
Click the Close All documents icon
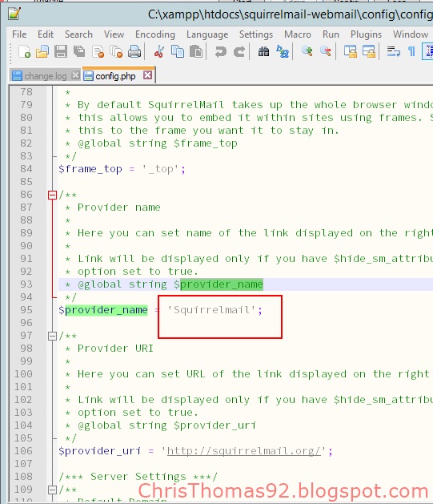tap(116, 51)
